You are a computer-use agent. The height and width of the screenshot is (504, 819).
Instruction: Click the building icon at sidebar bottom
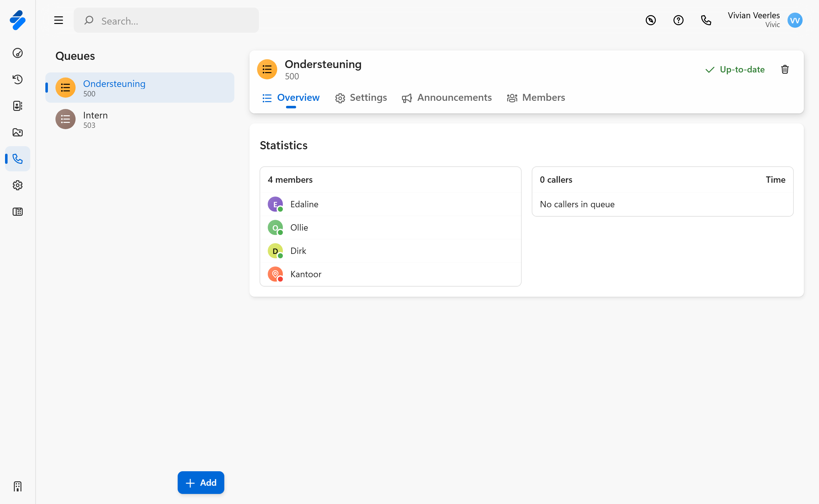tap(18, 486)
